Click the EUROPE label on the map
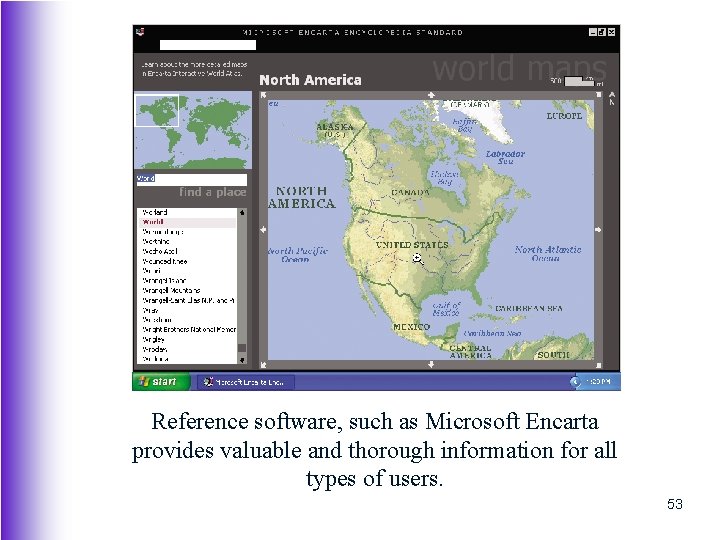Screen dimensions: 720x540 (564, 116)
